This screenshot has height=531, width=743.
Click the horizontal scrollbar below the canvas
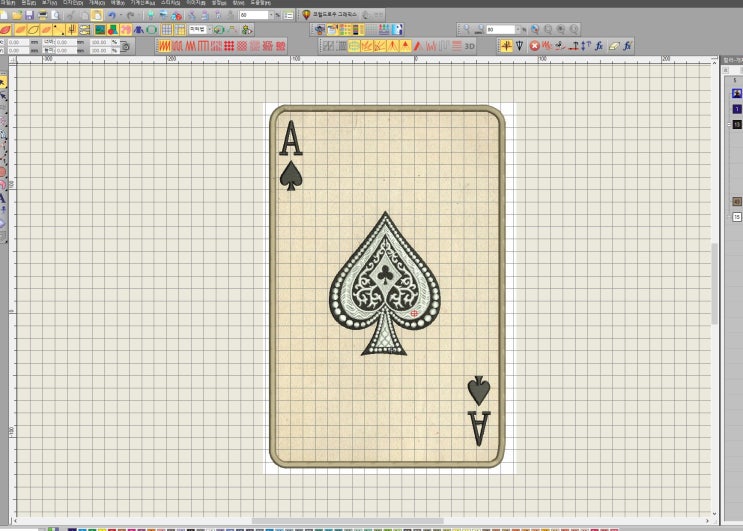[x=348, y=521]
